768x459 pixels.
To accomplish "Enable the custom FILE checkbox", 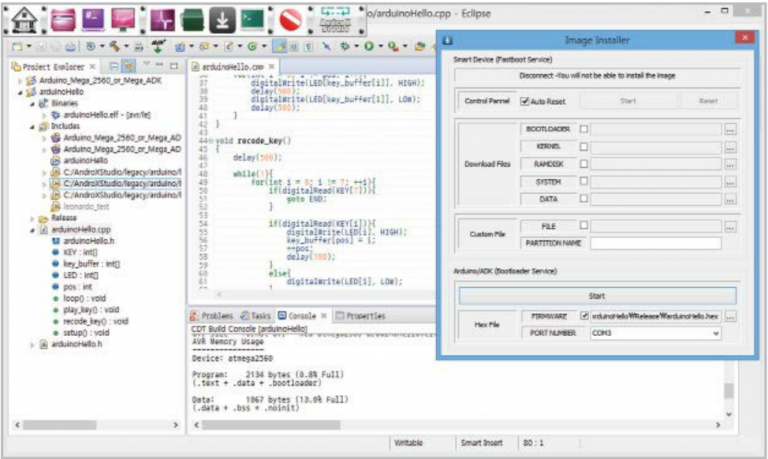I will tap(583, 225).
